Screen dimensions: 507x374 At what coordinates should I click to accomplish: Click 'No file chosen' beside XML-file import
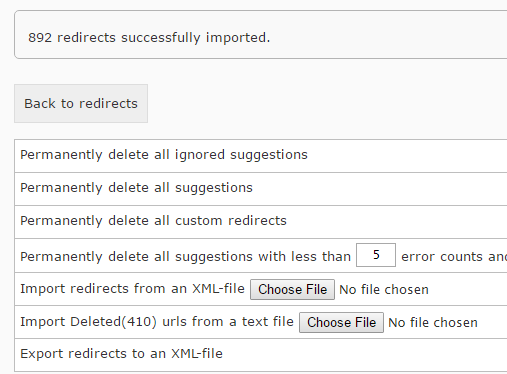384,290
